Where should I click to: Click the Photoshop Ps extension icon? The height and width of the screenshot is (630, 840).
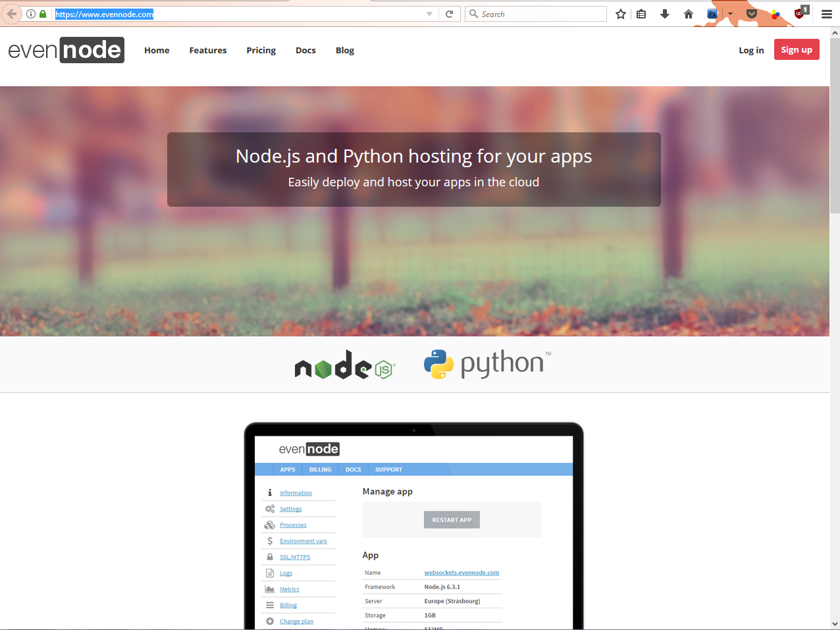[x=712, y=14]
